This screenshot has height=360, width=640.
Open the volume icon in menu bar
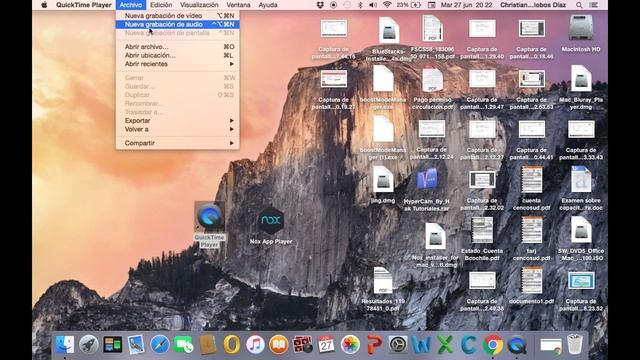pyautogui.click(x=373, y=5)
